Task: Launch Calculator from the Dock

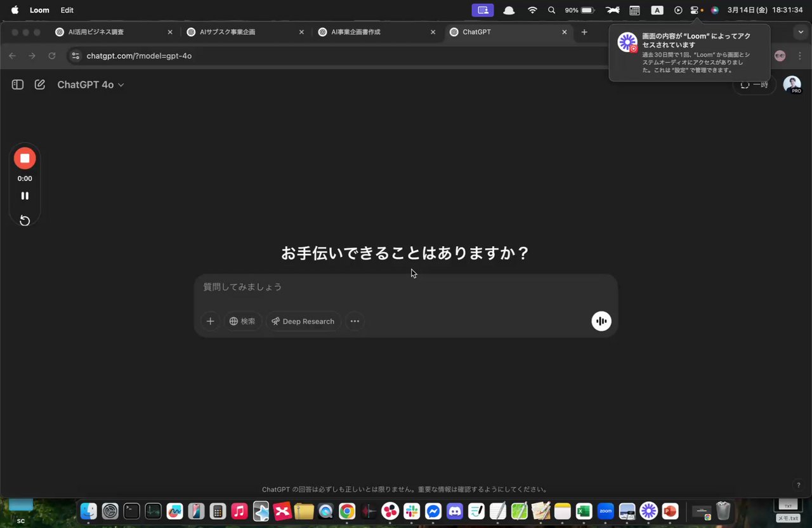Action: pos(218,511)
